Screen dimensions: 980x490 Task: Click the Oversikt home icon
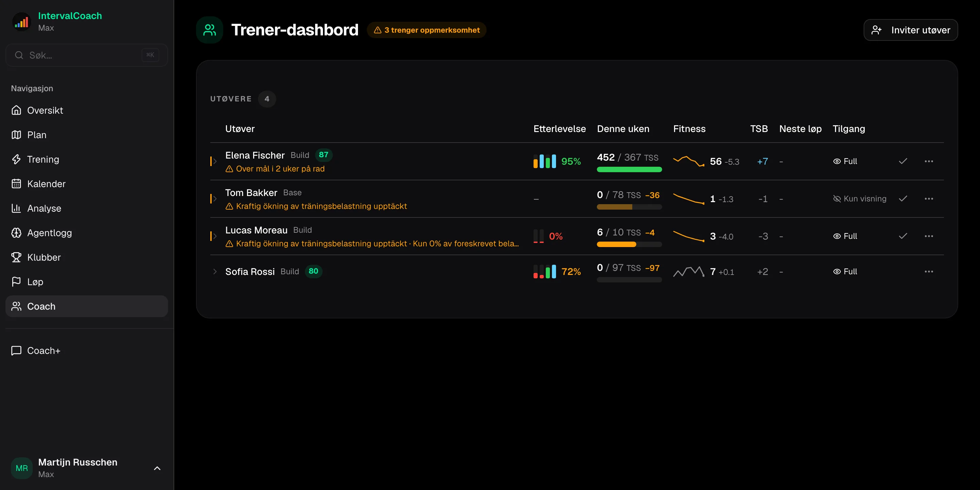pyautogui.click(x=16, y=110)
